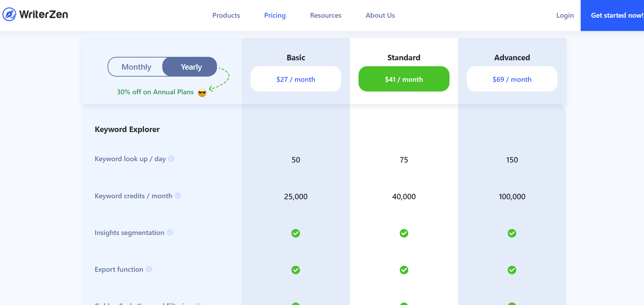Choose the Basic $27 / month plan

(x=296, y=79)
